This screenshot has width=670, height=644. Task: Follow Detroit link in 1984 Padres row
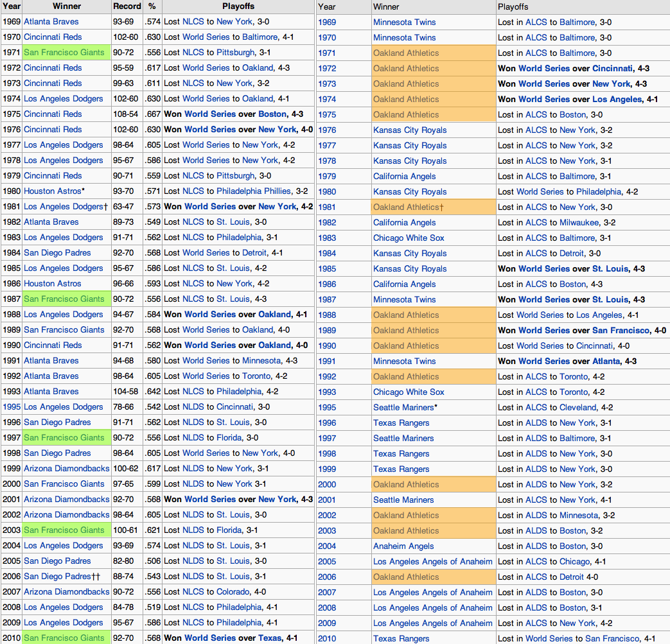pos(254,253)
